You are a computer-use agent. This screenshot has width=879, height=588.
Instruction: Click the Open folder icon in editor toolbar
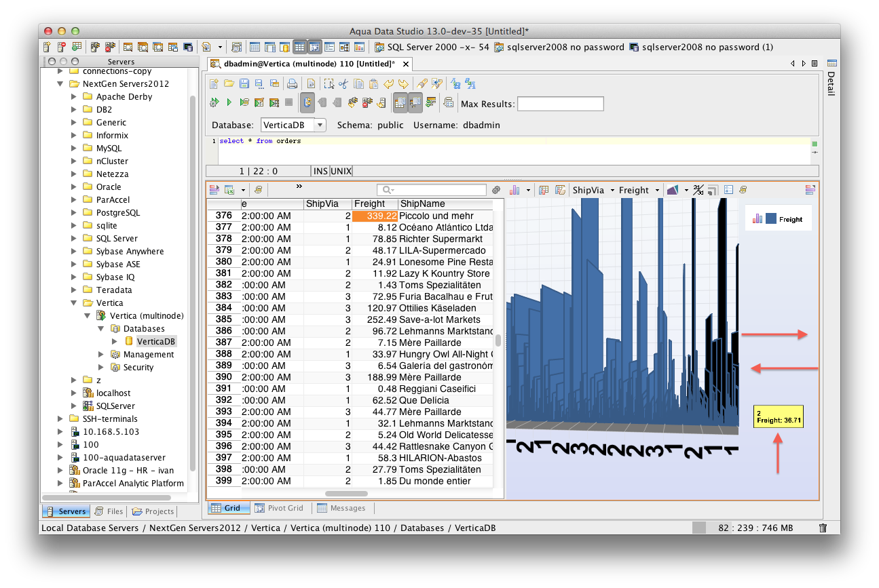click(x=229, y=84)
